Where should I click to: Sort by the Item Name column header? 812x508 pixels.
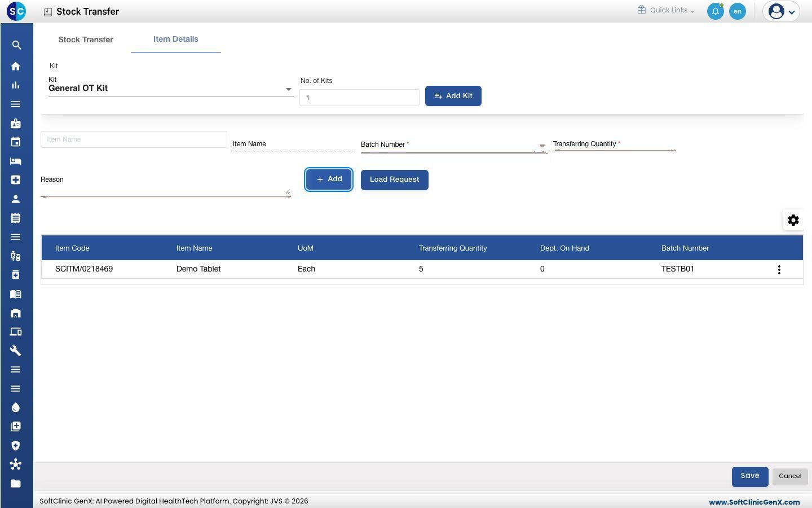[x=194, y=248]
